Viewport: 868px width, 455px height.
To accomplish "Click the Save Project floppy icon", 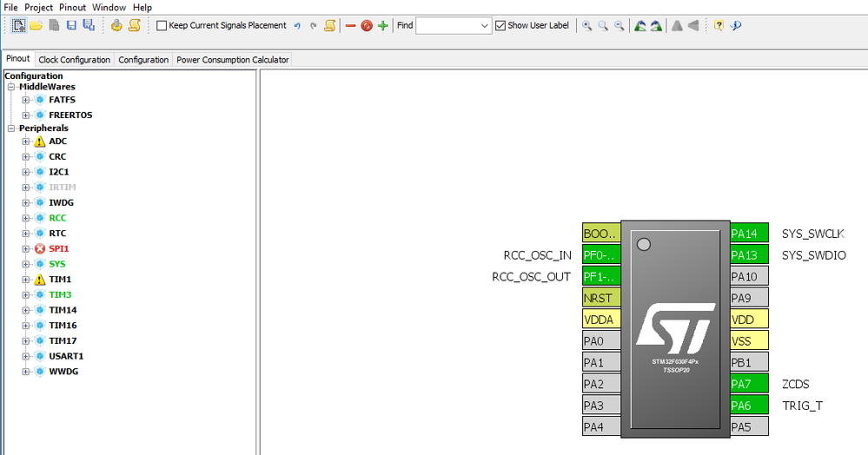I will 71,25.
